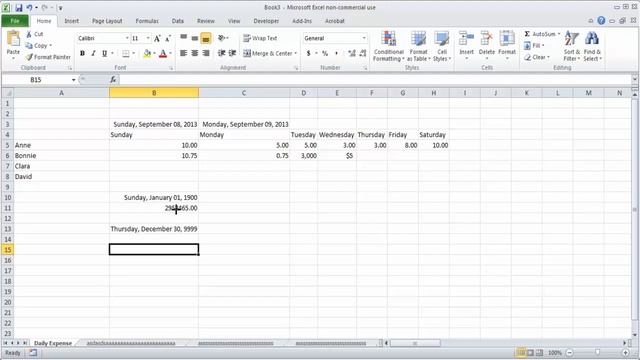Viewport: 640px width, 360px height.
Task: Switch to the Page Layout tab
Action: pyautogui.click(x=107, y=21)
